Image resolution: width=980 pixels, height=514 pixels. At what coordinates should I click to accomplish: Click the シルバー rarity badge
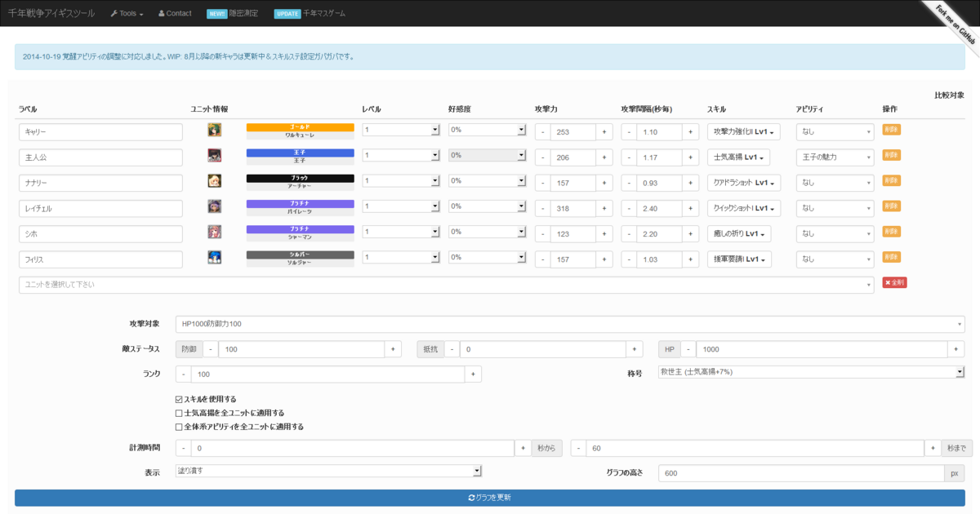[301, 255]
